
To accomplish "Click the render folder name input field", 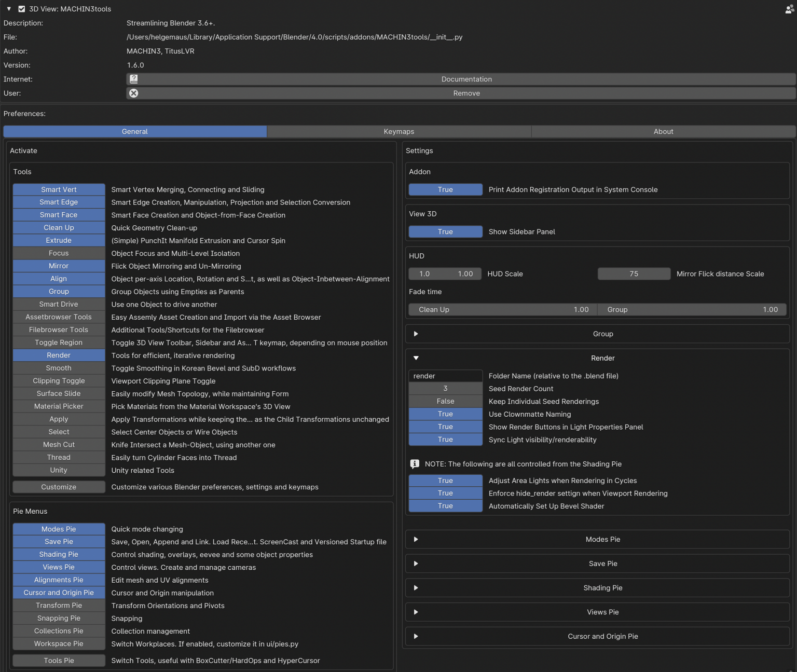I will click(445, 376).
